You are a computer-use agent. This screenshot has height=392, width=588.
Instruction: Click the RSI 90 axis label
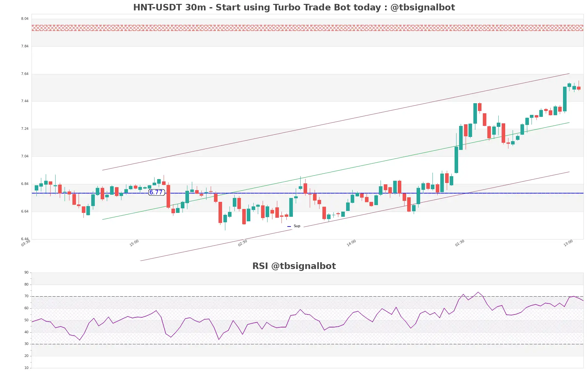coord(26,273)
